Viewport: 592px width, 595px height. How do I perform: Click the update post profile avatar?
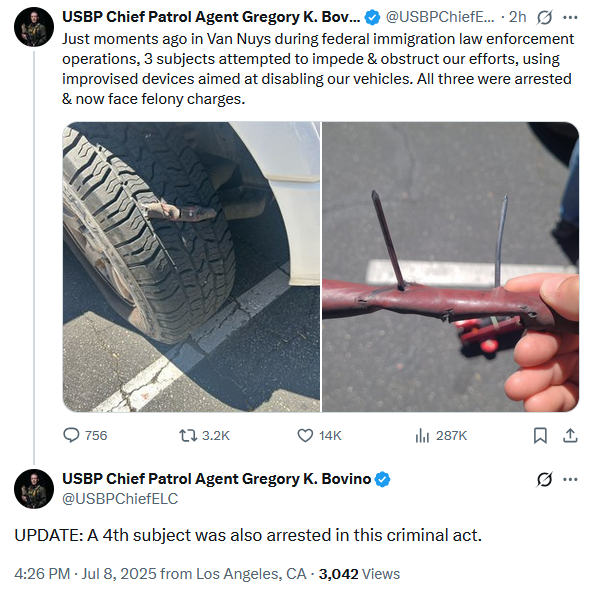click(34, 489)
